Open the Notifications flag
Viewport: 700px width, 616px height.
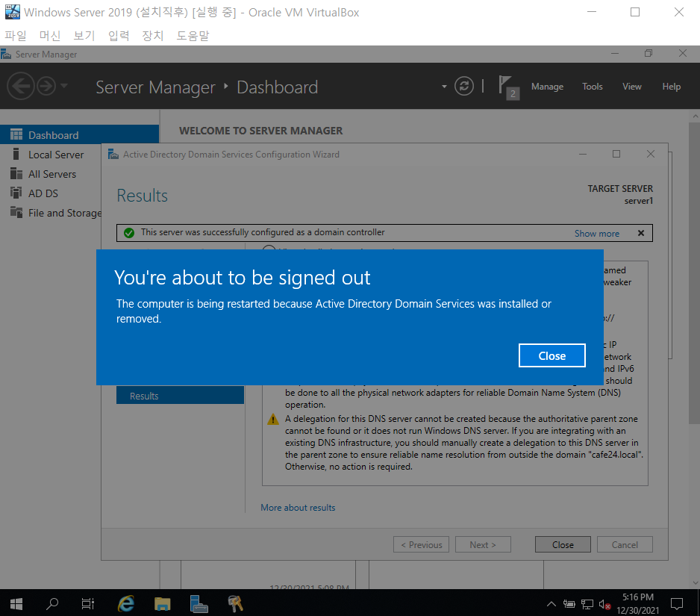point(508,87)
